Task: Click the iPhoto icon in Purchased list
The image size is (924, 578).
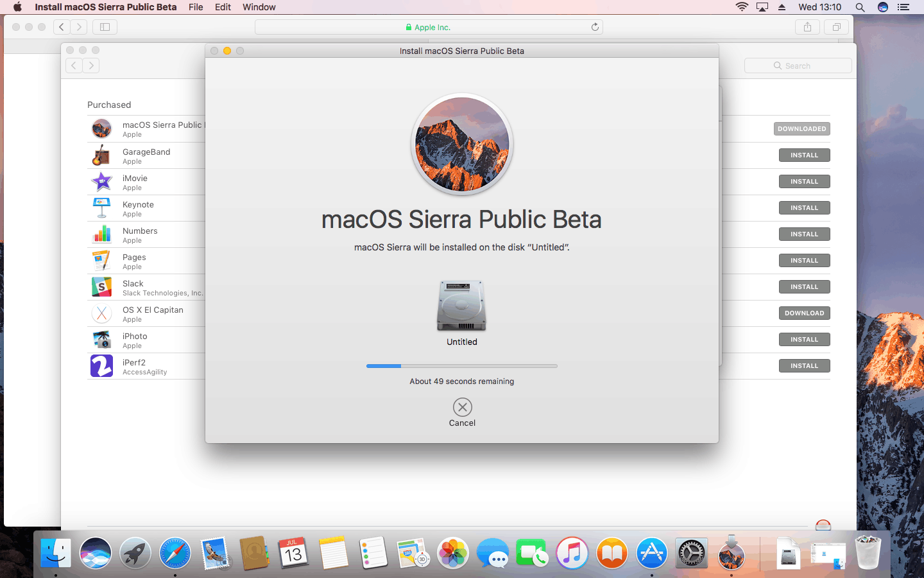Action: coord(101,340)
